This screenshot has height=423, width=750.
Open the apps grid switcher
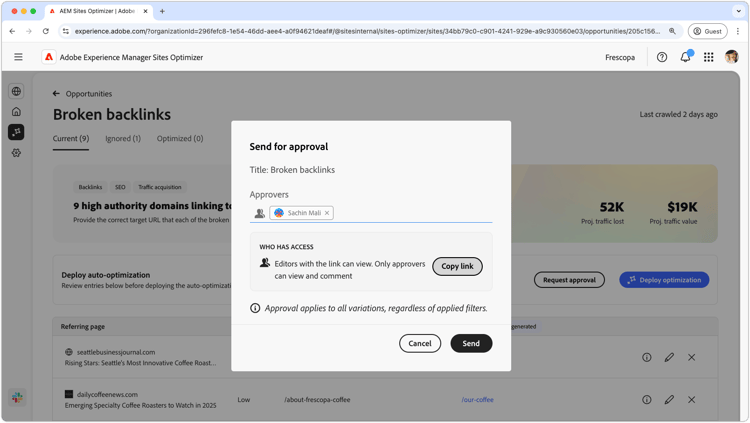point(708,57)
